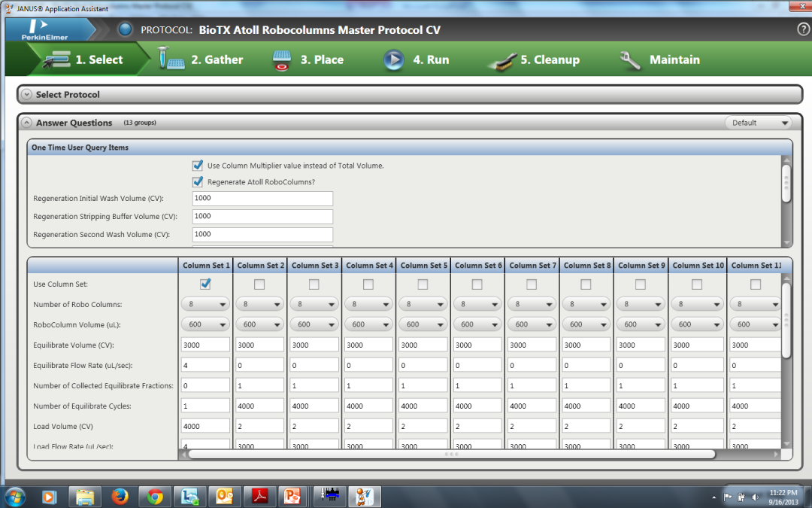The image size is (812, 508).
Task: Click Equilibrate Volume field for Column Set 4
Action: [x=368, y=345]
